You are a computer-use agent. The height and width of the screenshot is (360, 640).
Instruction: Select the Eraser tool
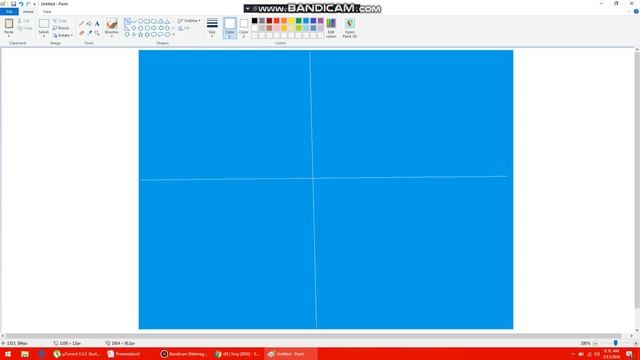[81, 33]
